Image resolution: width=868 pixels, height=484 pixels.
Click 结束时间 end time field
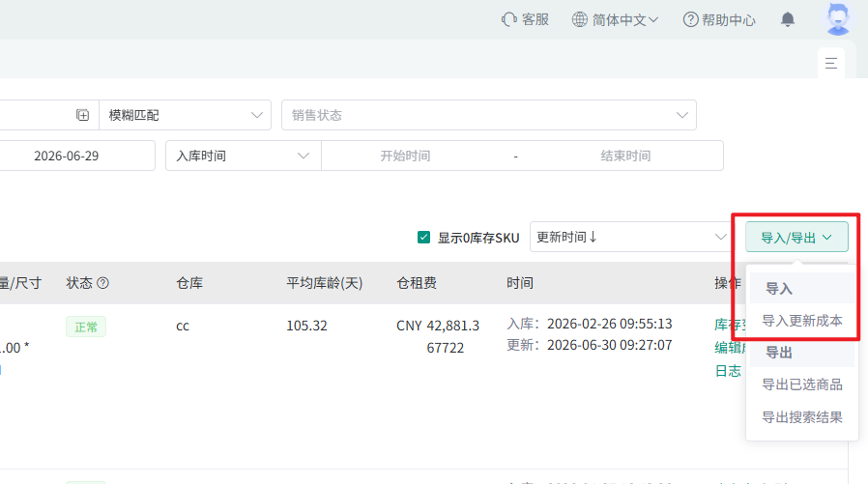click(625, 156)
